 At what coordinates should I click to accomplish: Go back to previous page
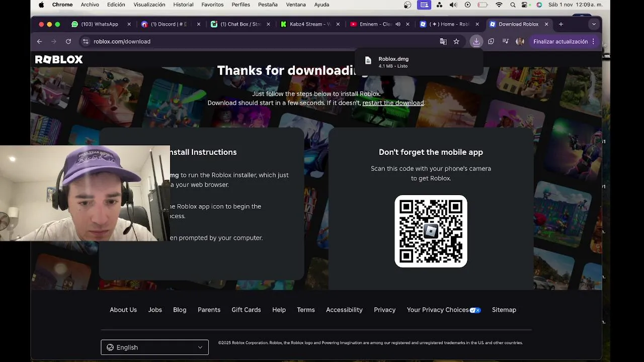tap(39, 41)
